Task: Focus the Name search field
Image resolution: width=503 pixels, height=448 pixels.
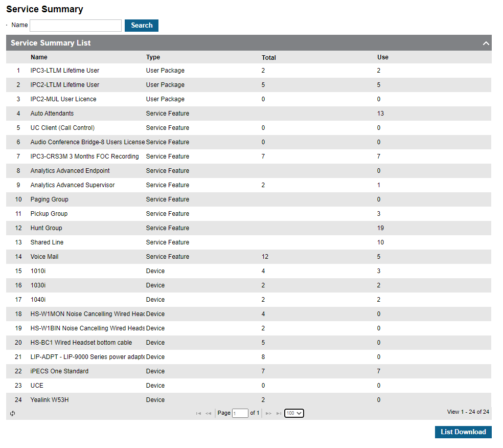Action: [75, 26]
